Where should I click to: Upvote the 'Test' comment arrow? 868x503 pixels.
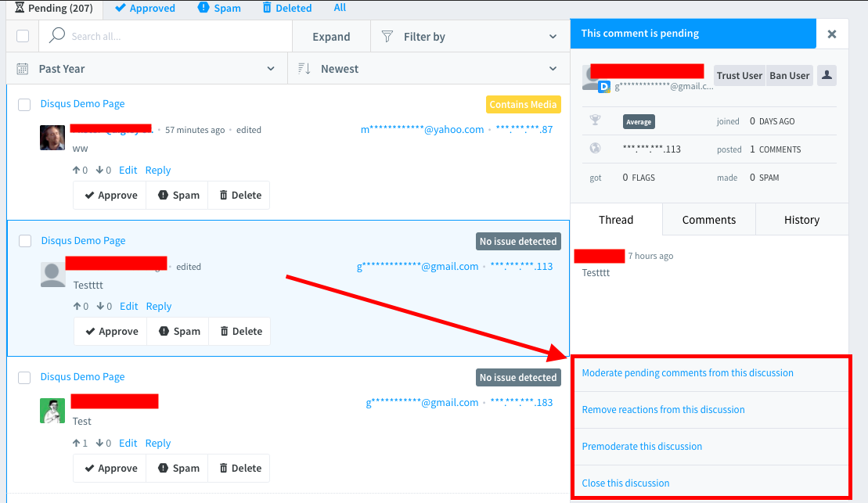coord(77,444)
